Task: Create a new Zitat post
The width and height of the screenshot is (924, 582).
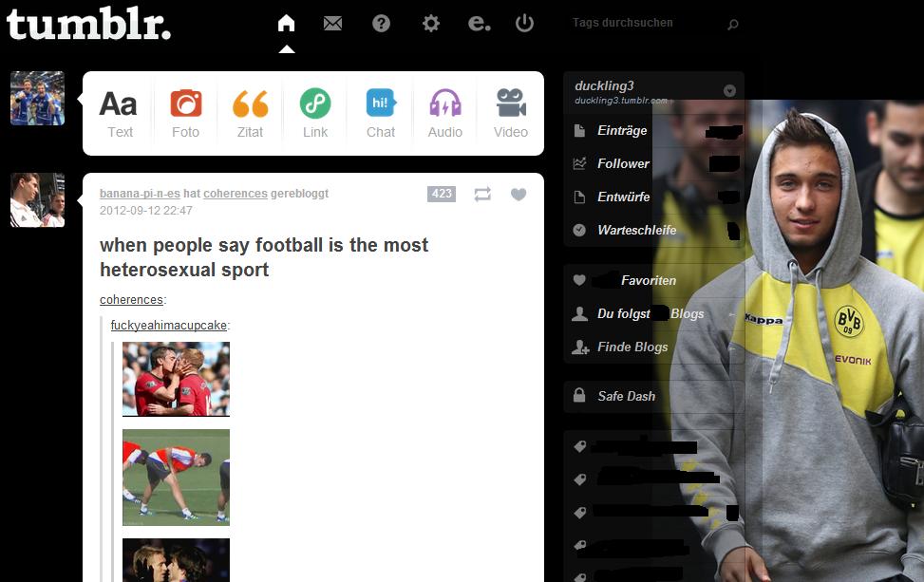Action: coord(251,114)
